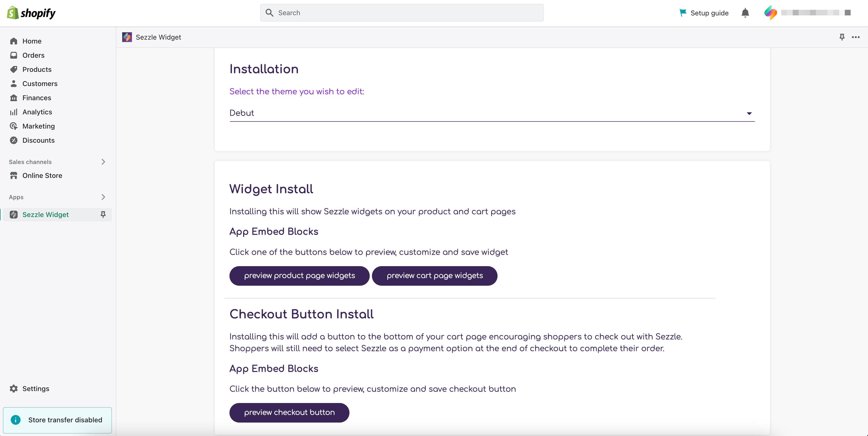Unpin Sezzle Widget in the sidebar
Screen dimensions: 868x436
coord(103,214)
